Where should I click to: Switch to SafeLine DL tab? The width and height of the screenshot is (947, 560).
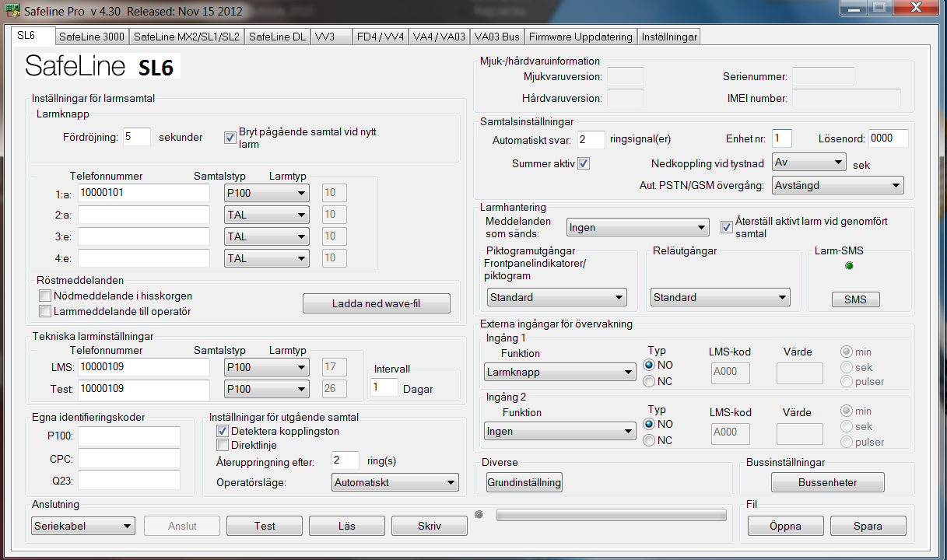pos(277,37)
